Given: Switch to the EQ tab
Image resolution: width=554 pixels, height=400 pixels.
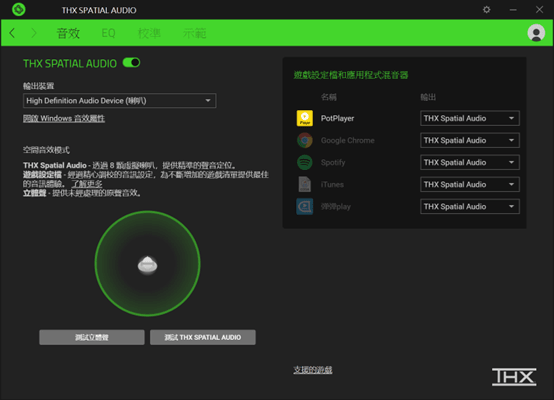Looking at the screenshot, I should [x=108, y=33].
